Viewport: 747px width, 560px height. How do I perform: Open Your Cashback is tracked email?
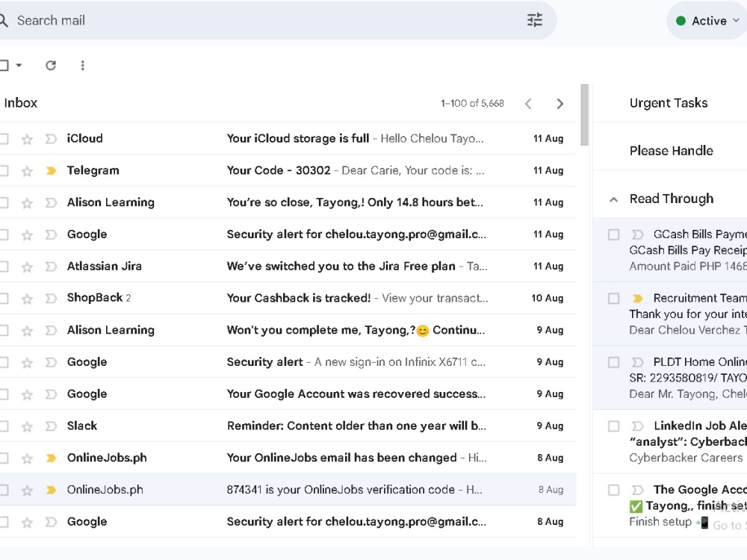[288, 298]
